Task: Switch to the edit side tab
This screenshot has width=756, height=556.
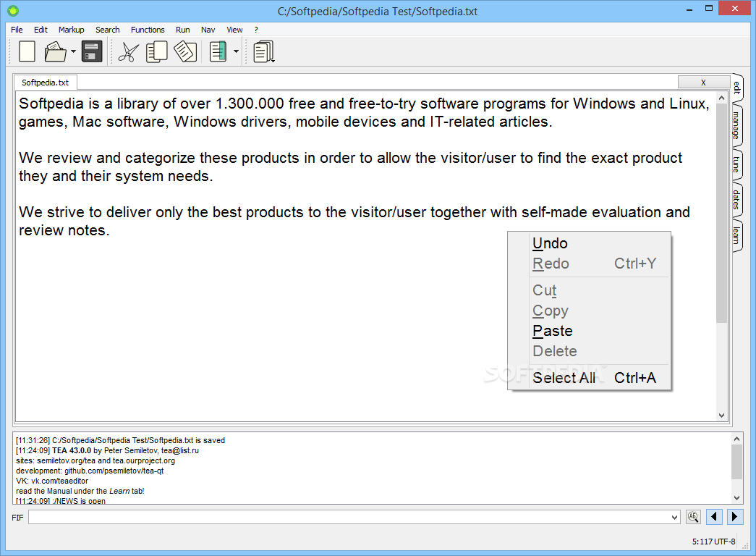Action: 737,88
